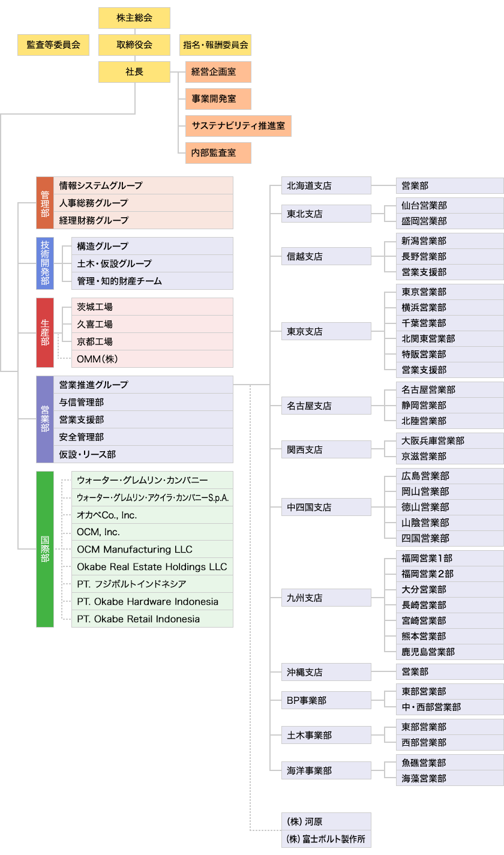This screenshot has width=504, height=855.
Task: Click 九州支店 box
Action: (326, 598)
